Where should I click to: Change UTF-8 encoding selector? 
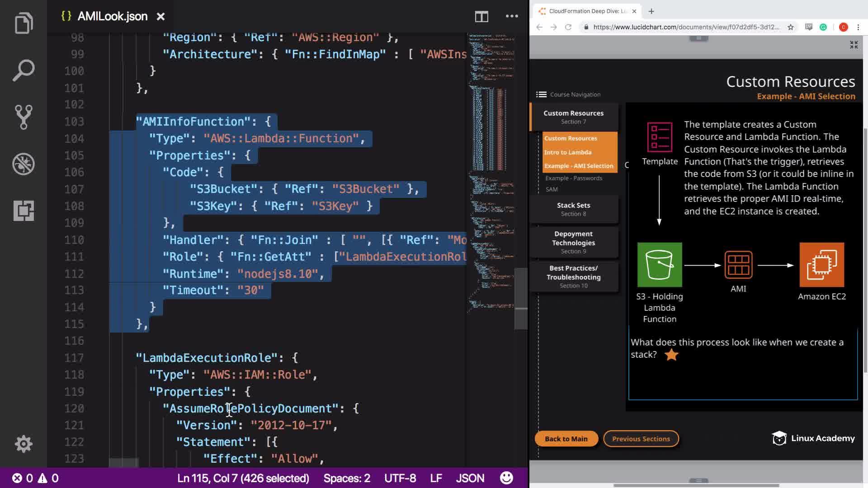pos(400,478)
